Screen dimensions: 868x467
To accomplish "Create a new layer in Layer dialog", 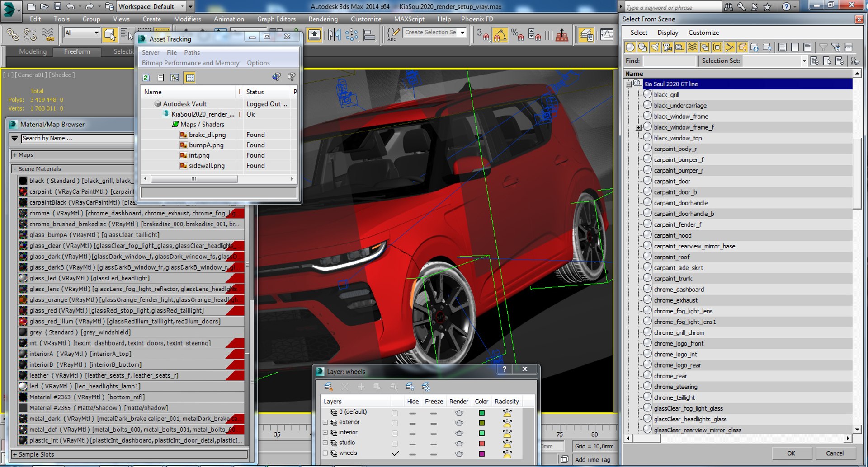I will coord(329,387).
